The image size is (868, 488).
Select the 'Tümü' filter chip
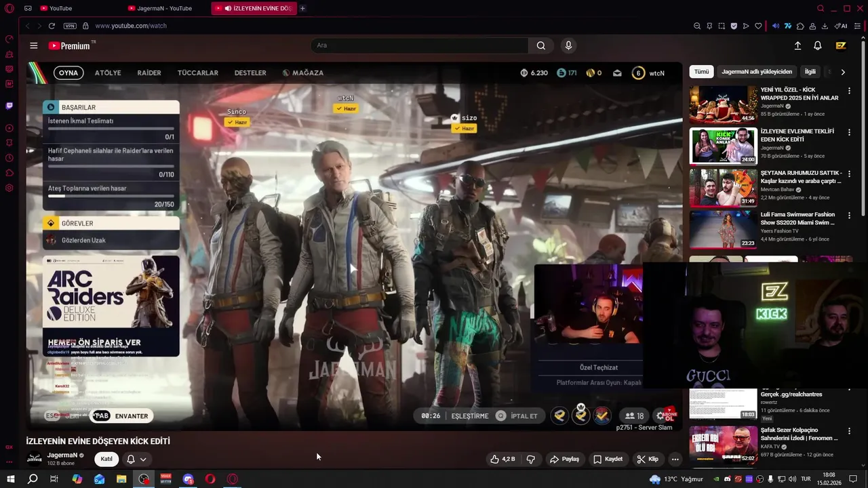tap(701, 72)
